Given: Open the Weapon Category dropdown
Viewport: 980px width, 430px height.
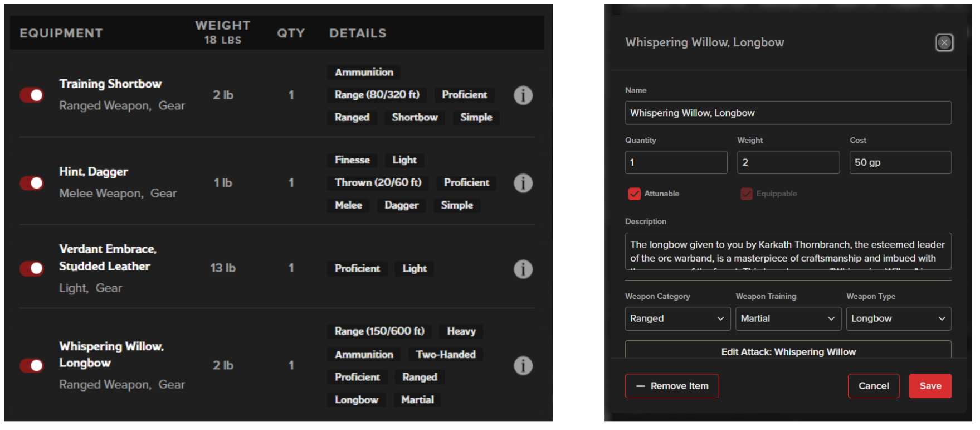Looking at the screenshot, I should [x=677, y=319].
